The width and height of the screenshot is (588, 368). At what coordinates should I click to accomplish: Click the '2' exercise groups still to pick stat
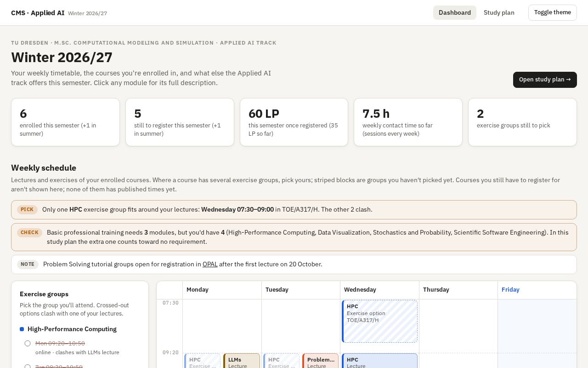click(x=522, y=122)
